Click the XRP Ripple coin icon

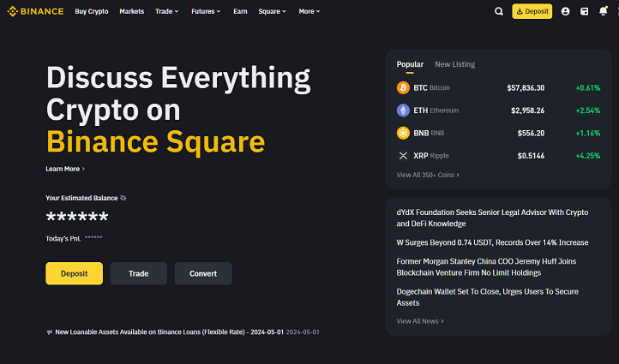pos(403,156)
